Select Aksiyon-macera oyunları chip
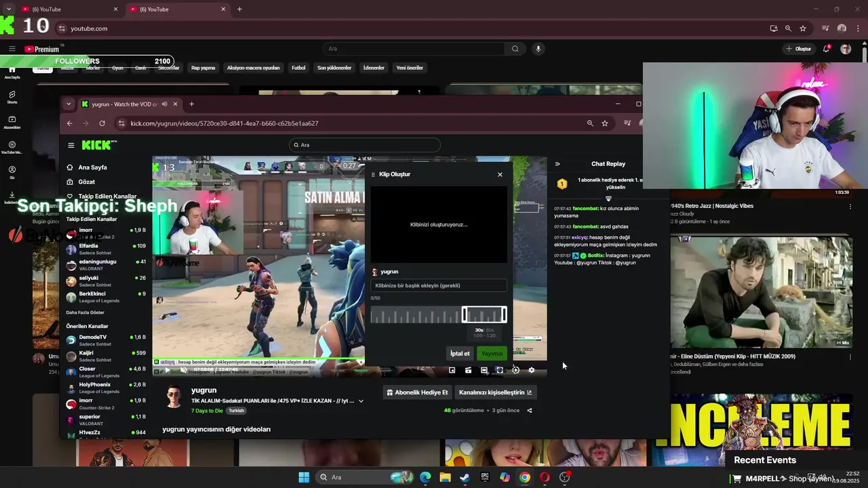The image size is (868, 488). point(254,68)
